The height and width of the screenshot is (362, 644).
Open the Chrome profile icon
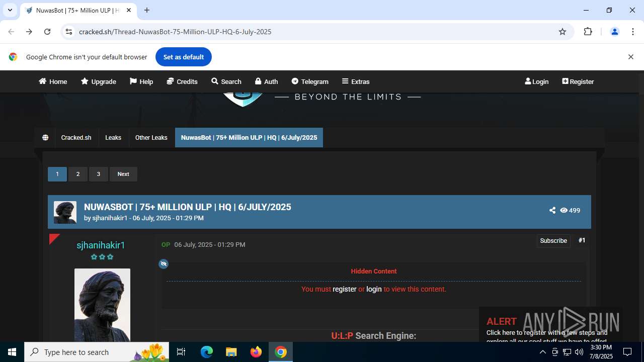(614, 32)
